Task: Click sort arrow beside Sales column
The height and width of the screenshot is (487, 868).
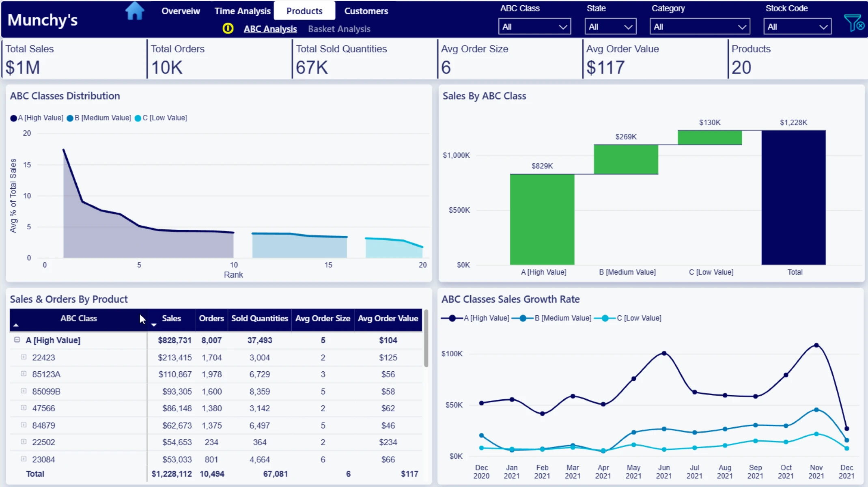Action: click(x=154, y=325)
